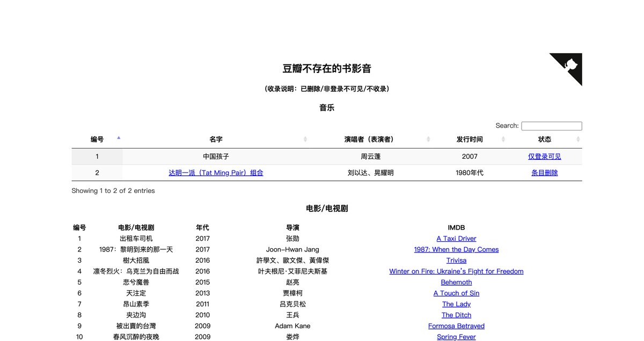This screenshot has width=644, height=341.
Task: Select director Joon-Hwan Jang cell
Action: pos(292,249)
